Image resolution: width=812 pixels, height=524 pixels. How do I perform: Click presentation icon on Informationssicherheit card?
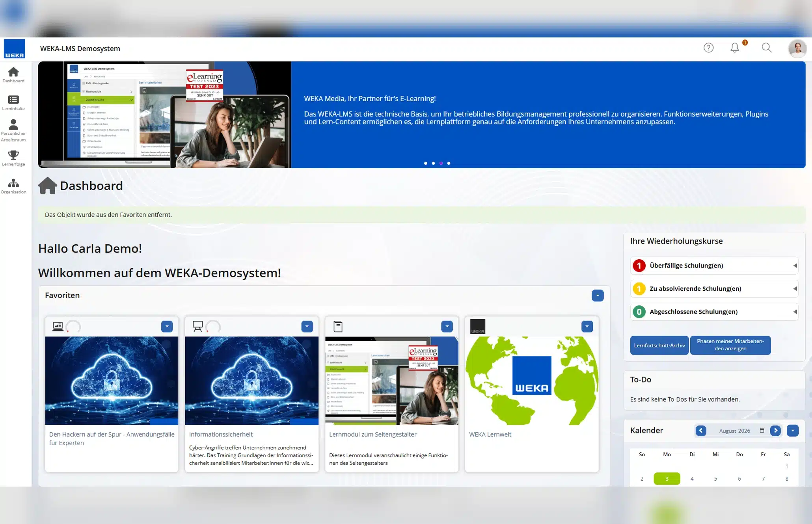197,326
